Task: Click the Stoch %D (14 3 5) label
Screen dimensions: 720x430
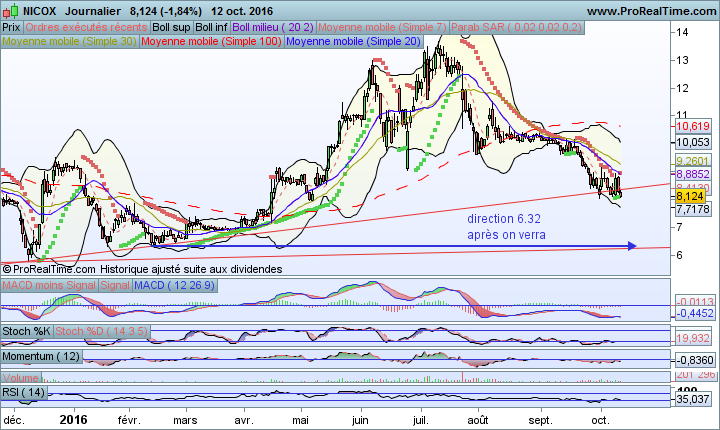Action: (x=102, y=331)
